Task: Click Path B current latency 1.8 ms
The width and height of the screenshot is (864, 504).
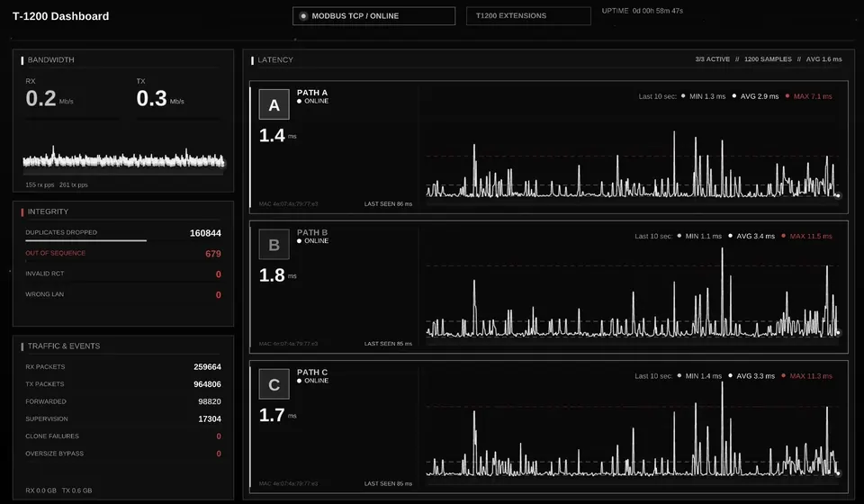Action: pos(277,275)
